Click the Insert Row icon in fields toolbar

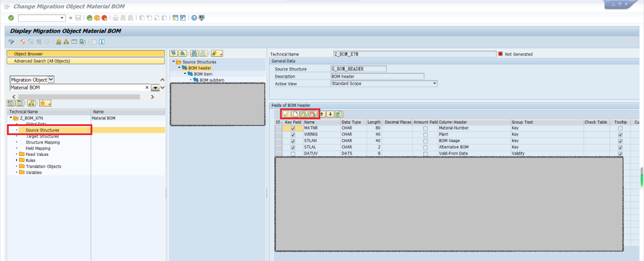coord(304,114)
